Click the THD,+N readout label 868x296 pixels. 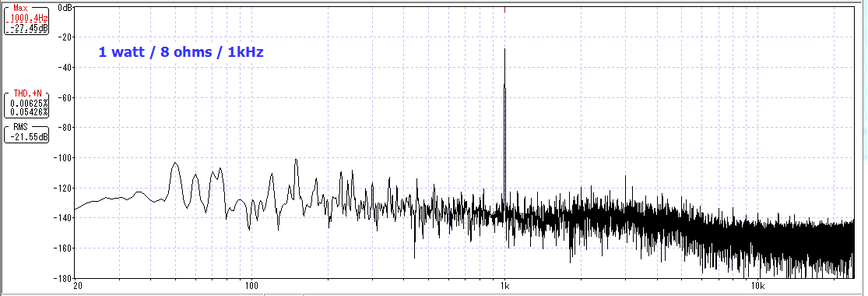(28, 93)
